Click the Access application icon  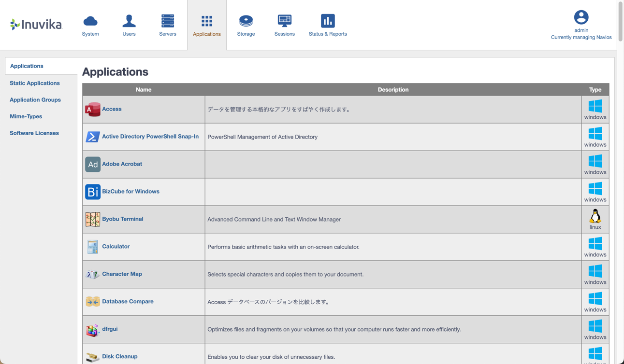[93, 110]
